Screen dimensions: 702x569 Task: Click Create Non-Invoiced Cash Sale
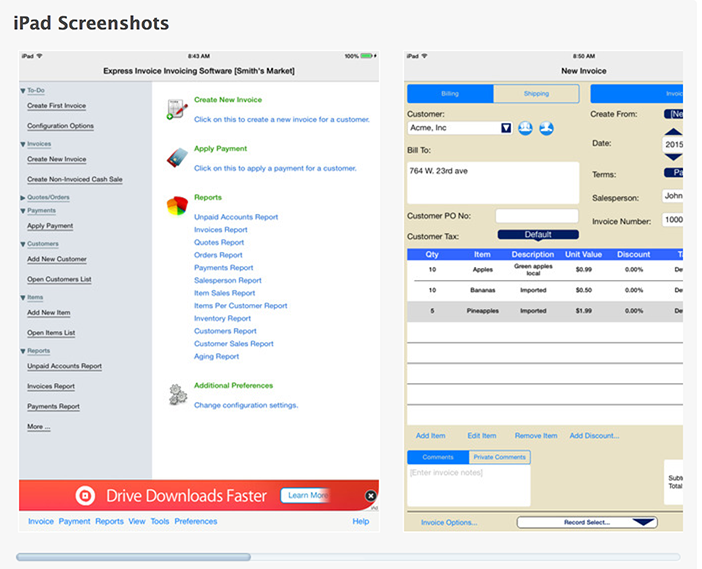coord(75,180)
